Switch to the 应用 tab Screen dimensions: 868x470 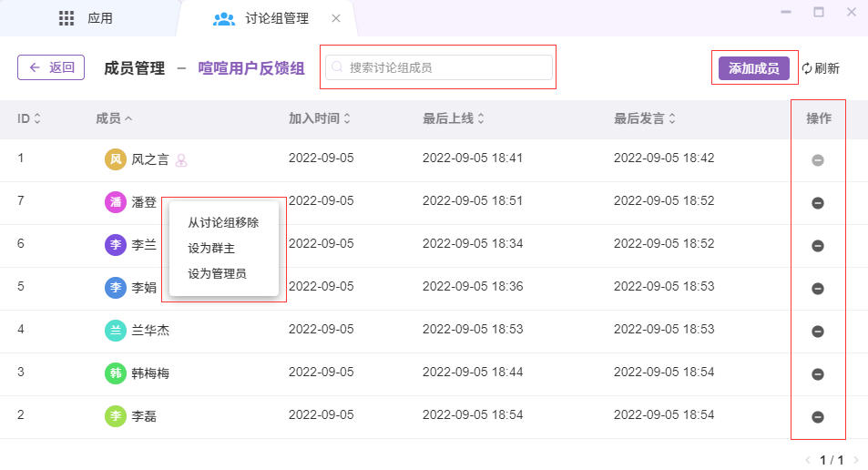[x=88, y=18]
